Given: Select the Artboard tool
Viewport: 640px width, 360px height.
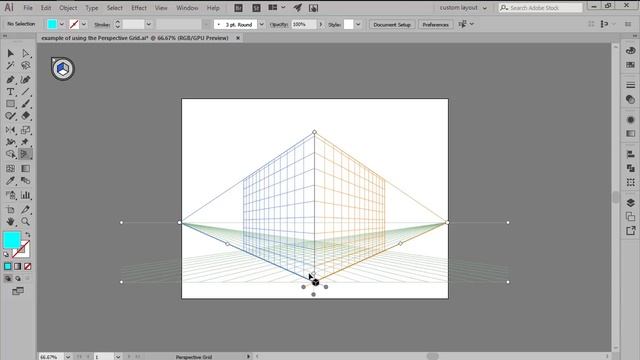Looking at the screenshot, I should (11, 209).
